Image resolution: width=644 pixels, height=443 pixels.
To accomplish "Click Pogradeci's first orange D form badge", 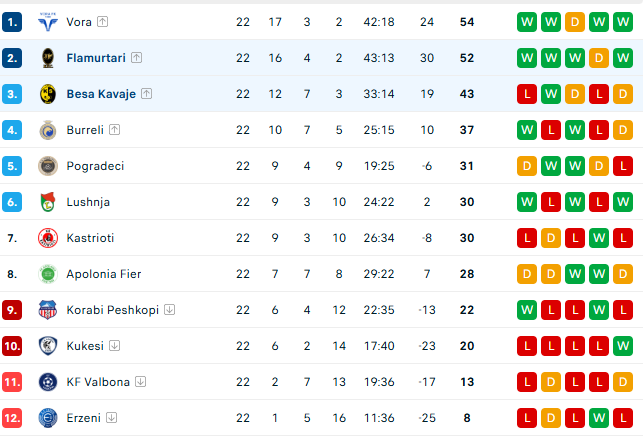I will [527, 165].
